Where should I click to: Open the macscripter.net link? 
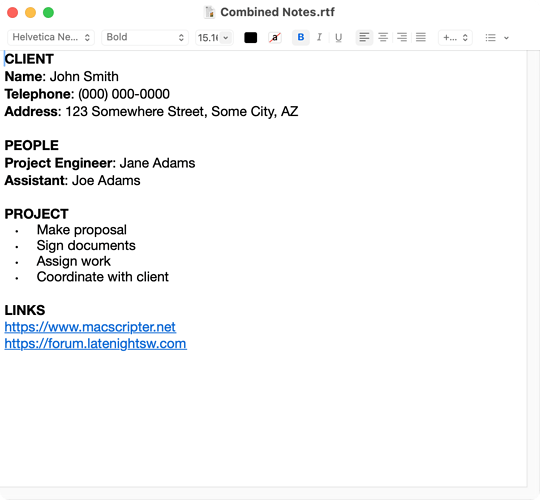click(x=90, y=327)
